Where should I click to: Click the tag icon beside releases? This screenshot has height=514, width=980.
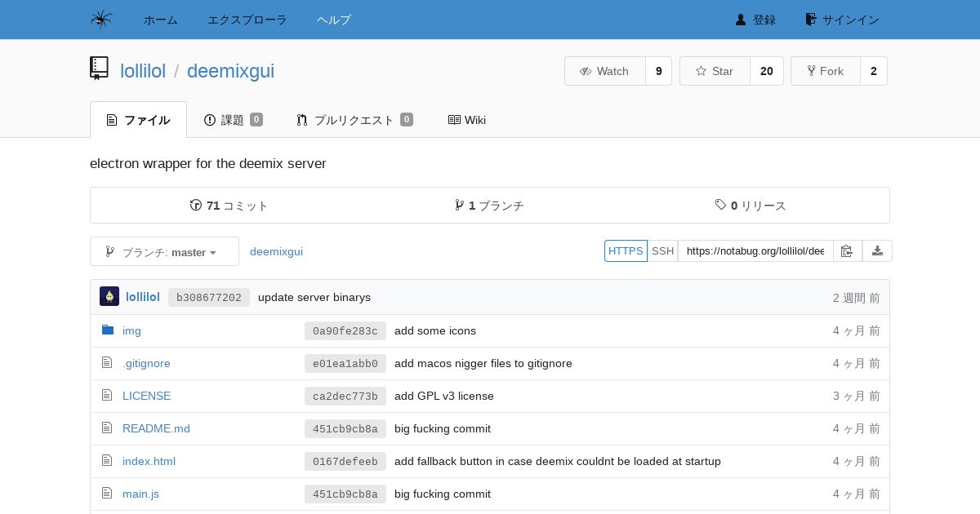[x=721, y=205]
